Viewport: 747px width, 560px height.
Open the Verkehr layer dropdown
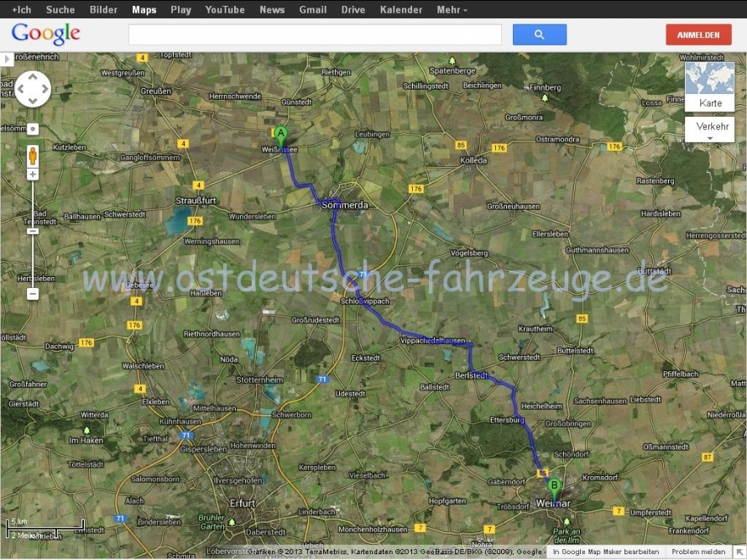pyautogui.click(x=710, y=129)
